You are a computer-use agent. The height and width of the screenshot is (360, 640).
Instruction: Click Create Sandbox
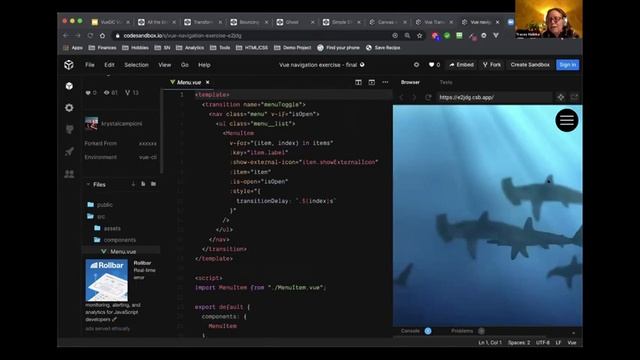click(530, 65)
